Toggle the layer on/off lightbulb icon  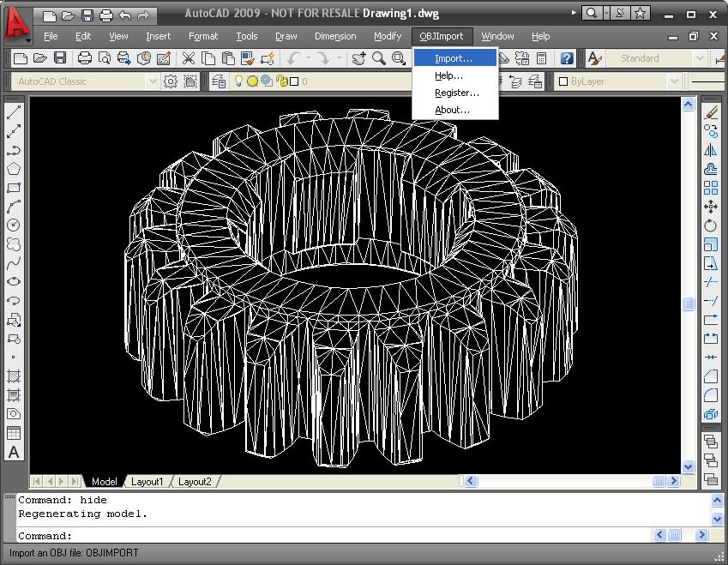pyautogui.click(x=240, y=81)
